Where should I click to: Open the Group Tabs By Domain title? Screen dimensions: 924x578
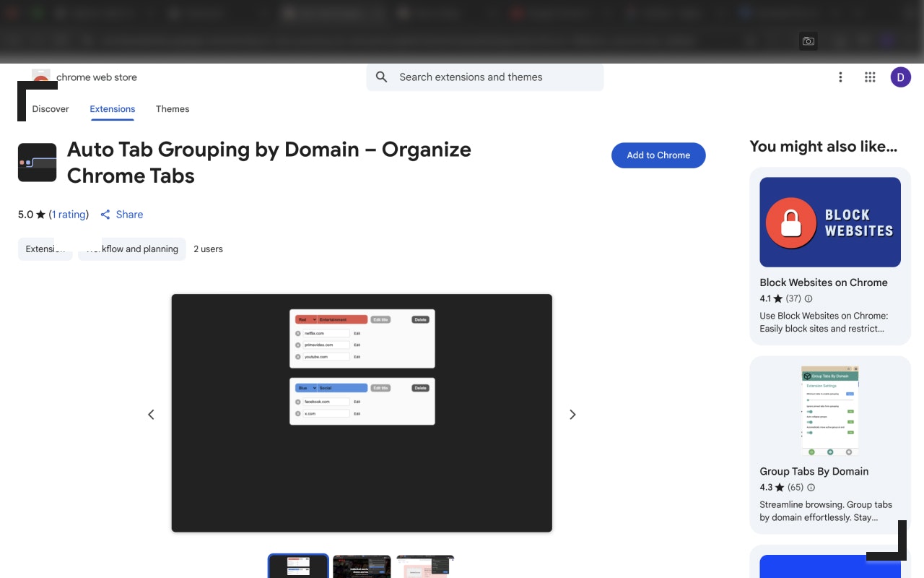click(x=814, y=472)
